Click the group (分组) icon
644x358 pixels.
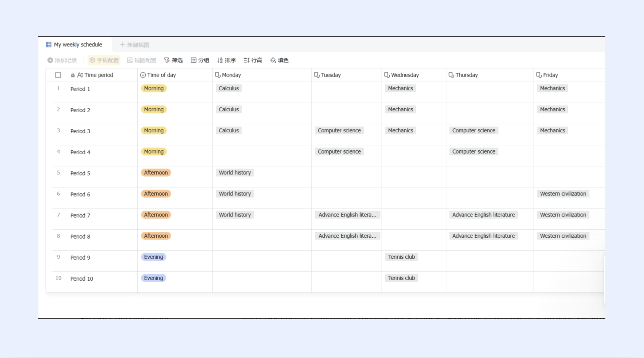[194, 60]
